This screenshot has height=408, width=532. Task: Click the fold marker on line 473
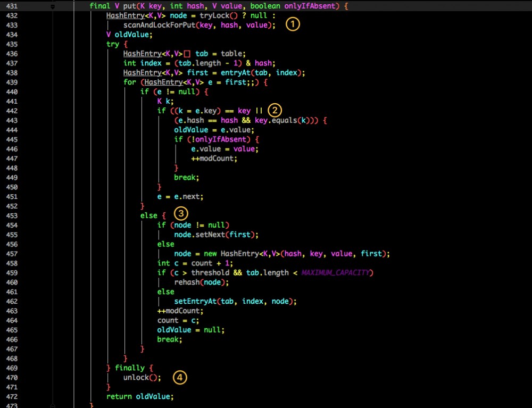tap(52, 405)
